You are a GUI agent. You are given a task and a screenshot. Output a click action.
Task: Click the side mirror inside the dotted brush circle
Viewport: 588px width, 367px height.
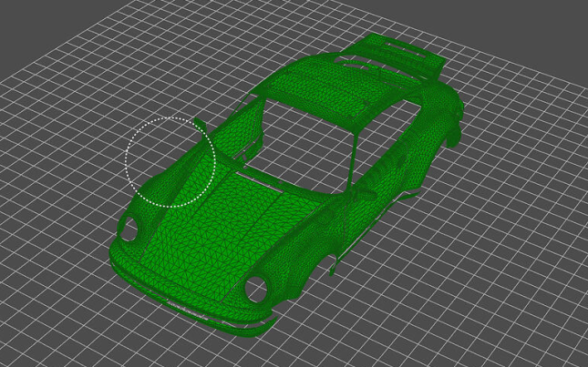201,127
